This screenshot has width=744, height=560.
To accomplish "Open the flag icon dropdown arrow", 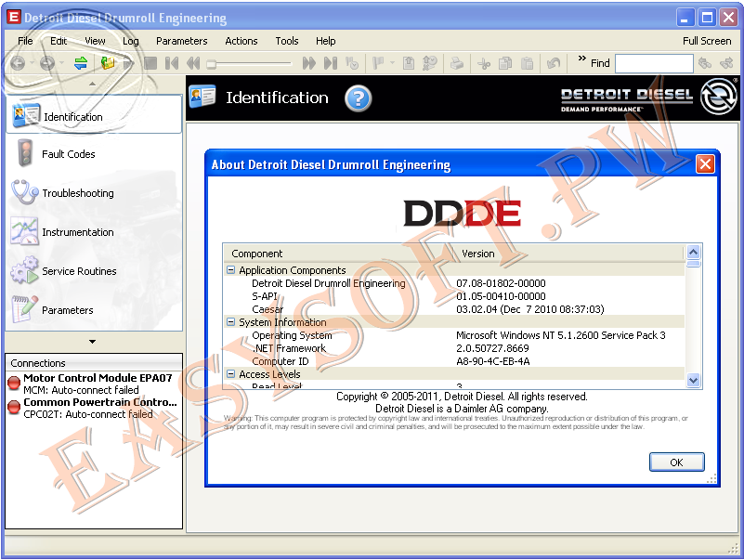I will click(x=392, y=63).
